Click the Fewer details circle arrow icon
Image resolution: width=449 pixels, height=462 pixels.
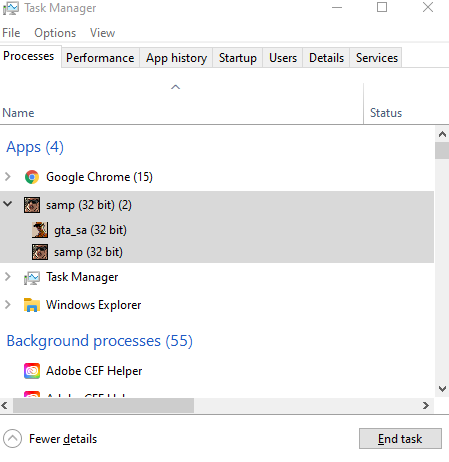click(13, 439)
